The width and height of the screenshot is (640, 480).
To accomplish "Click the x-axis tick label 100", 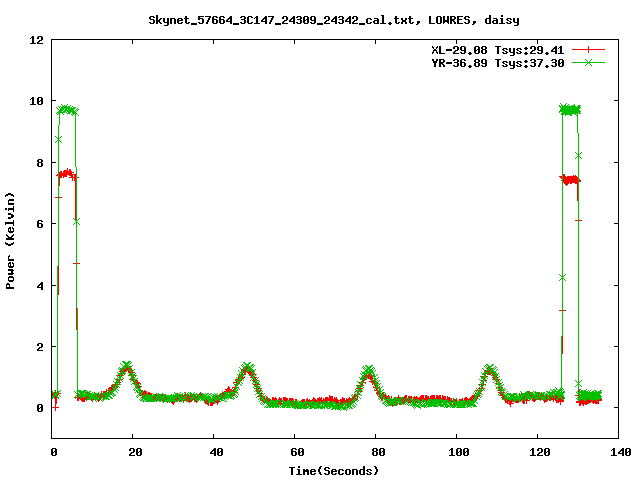I will click(459, 452).
